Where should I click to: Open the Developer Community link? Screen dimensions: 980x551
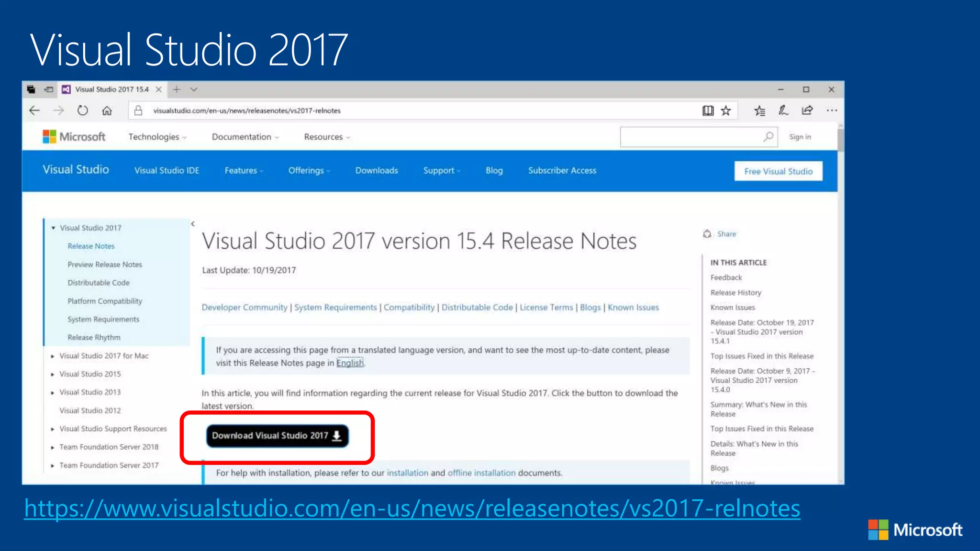(x=245, y=308)
